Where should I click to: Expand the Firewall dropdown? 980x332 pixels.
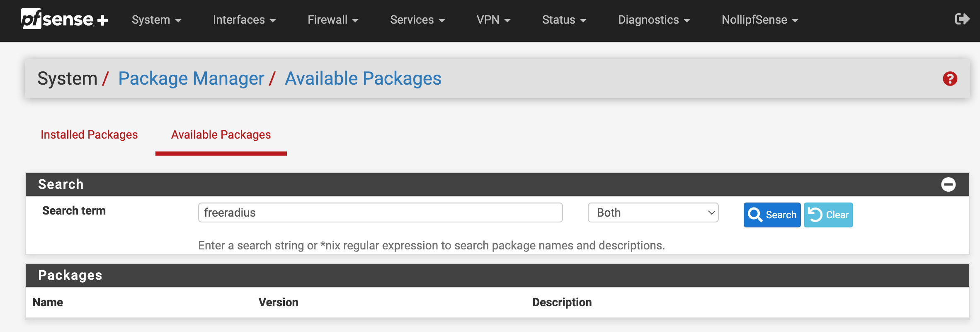click(x=332, y=20)
